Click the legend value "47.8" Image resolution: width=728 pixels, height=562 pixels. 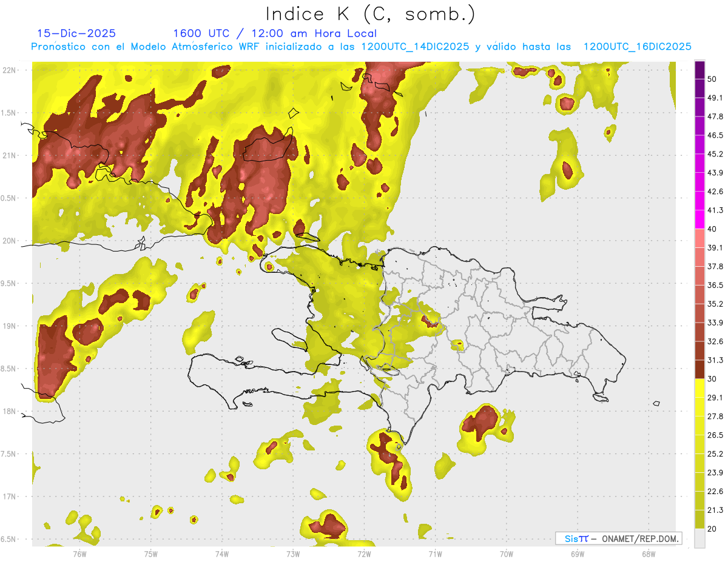[x=715, y=116]
